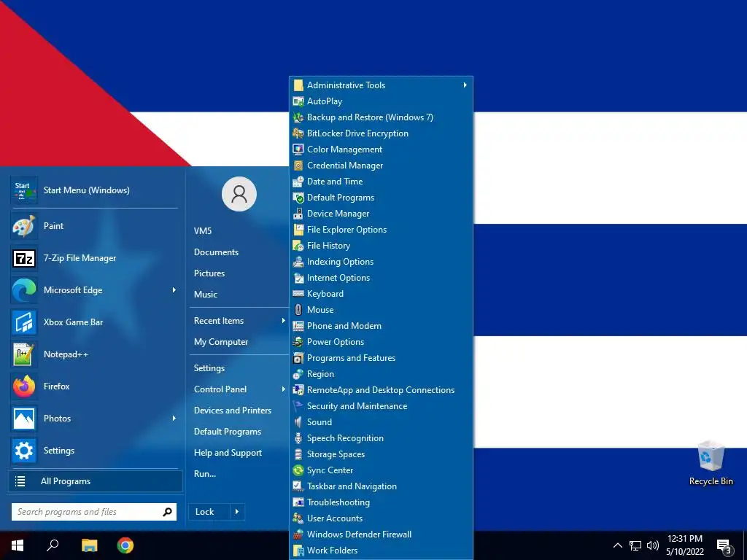The image size is (747, 560).
Task: Expand Microsoft Edge jump list arrow
Action: pos(174,290)
